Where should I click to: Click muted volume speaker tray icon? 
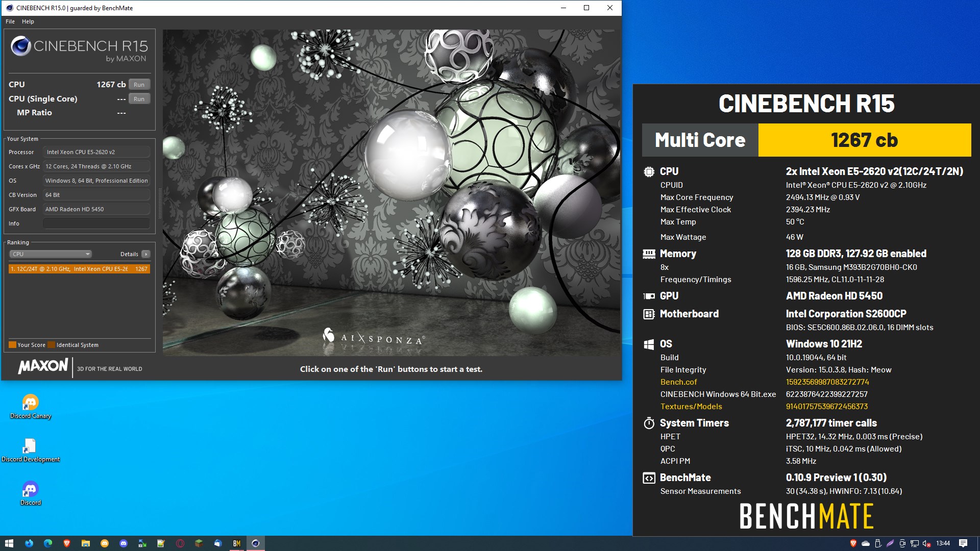[x=927, y=543]
